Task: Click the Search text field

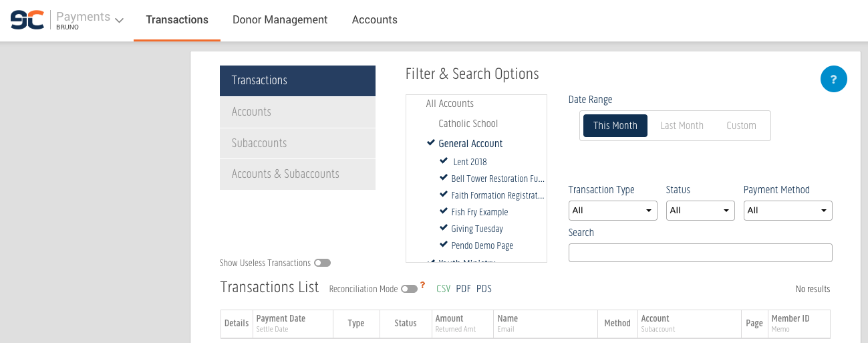Action: coord(700,253)
